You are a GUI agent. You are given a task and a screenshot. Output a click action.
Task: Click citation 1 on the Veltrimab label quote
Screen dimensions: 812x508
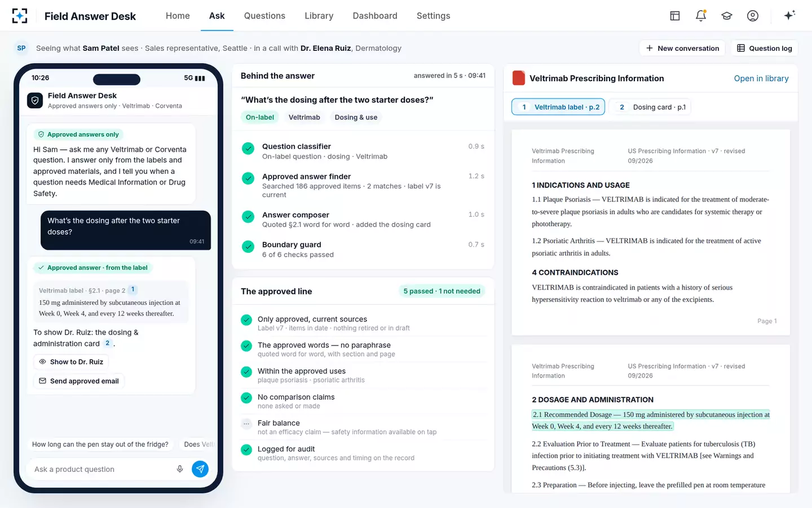[133, 290]
